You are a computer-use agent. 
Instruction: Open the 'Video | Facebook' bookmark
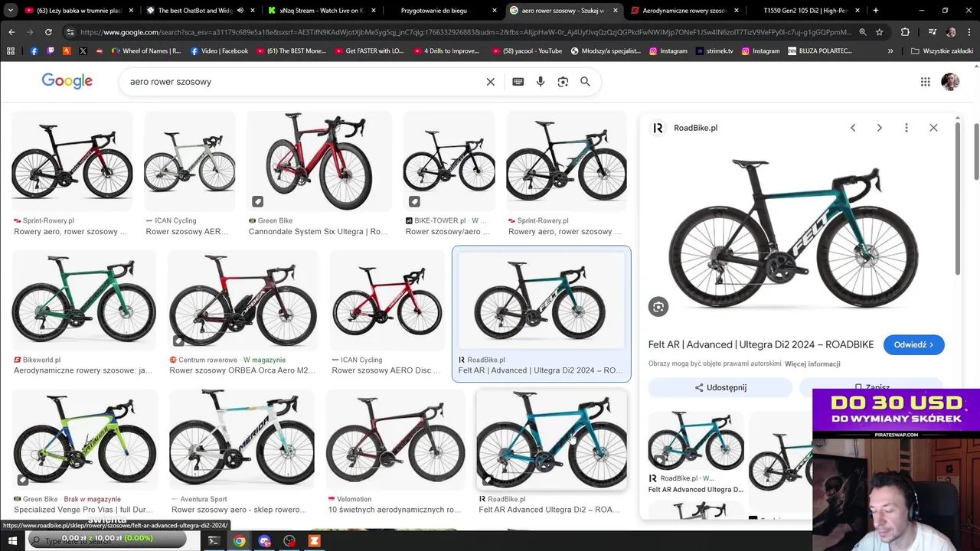[x=219, y=51]
